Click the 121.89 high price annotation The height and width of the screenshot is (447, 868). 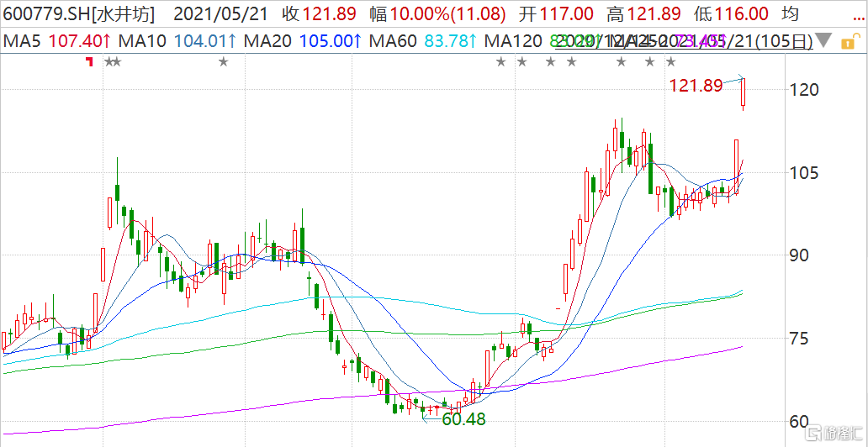696,85
